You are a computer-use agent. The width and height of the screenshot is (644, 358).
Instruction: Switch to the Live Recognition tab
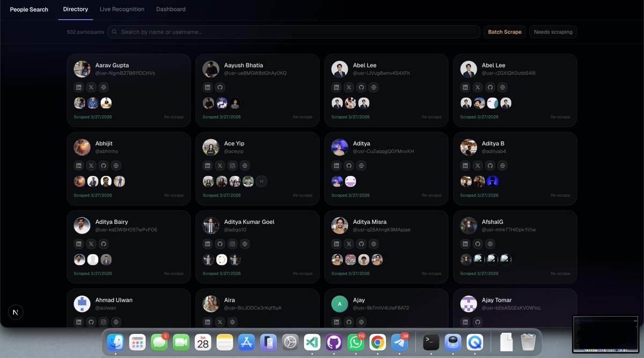click(122, 9)
